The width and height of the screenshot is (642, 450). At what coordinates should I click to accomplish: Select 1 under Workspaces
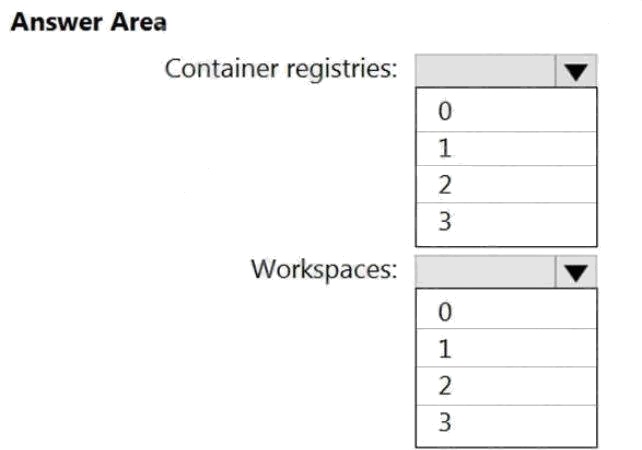pos(505,349)
